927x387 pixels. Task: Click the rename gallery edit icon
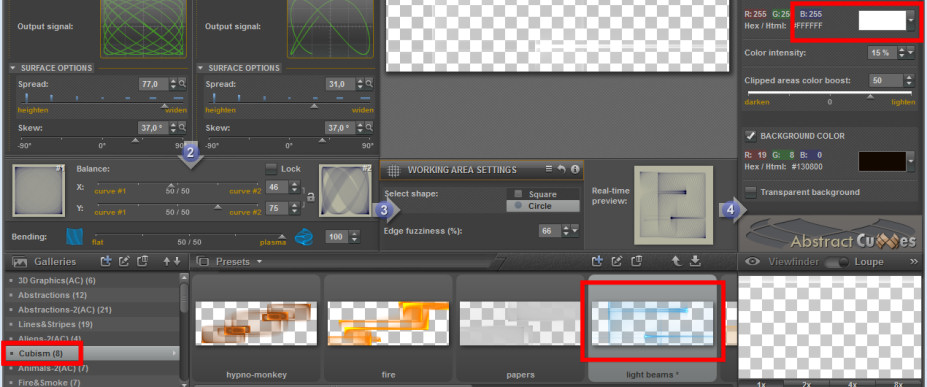point(124,261)
